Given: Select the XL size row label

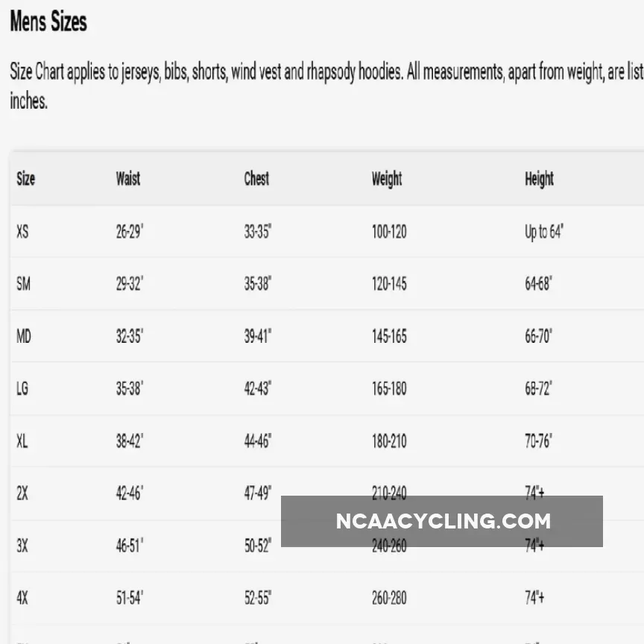Looking at the screenshot, I should tap(22, 441).
